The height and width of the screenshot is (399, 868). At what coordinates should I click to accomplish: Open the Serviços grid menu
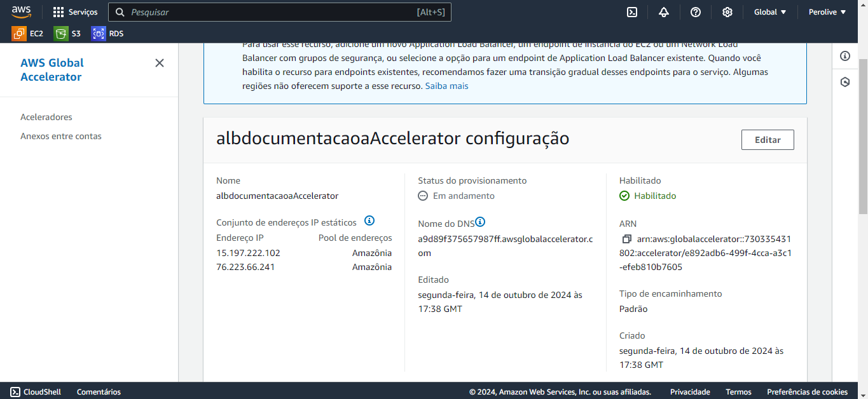pos(75,12)
